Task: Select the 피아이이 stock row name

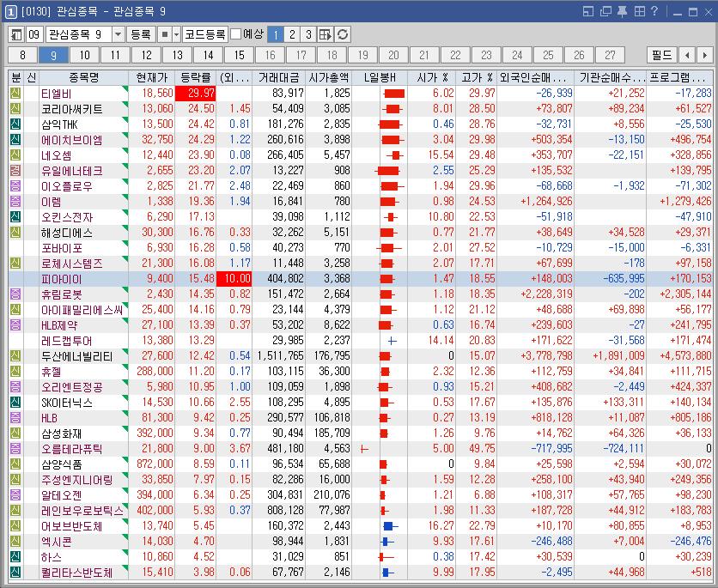Action: [x=61, y=279]
